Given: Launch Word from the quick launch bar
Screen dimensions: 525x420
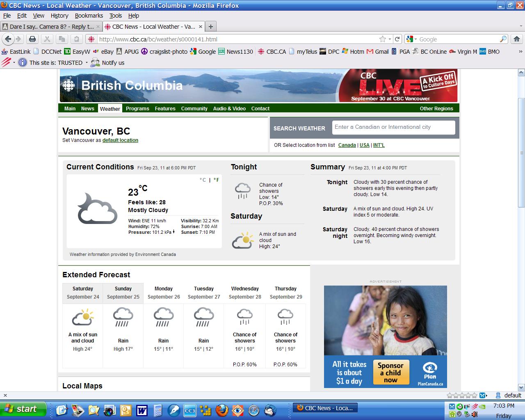Looking at the screenshot, I should coord(142,410).
